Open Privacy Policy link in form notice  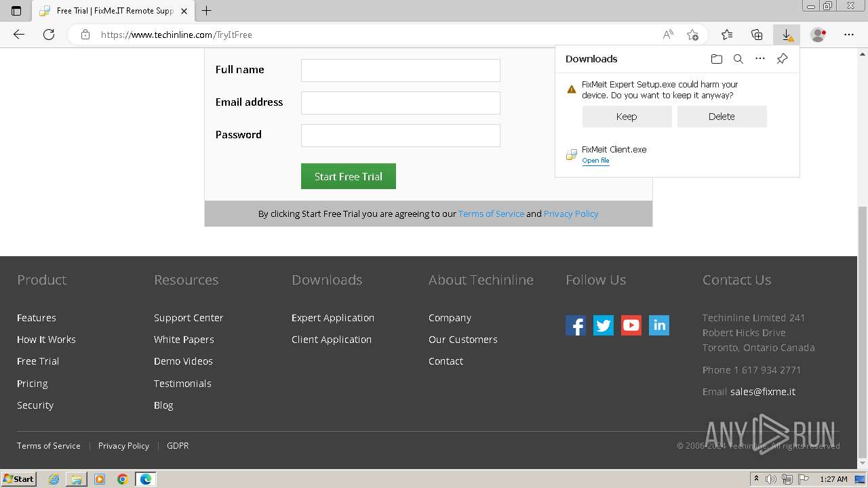coord(571,213)
